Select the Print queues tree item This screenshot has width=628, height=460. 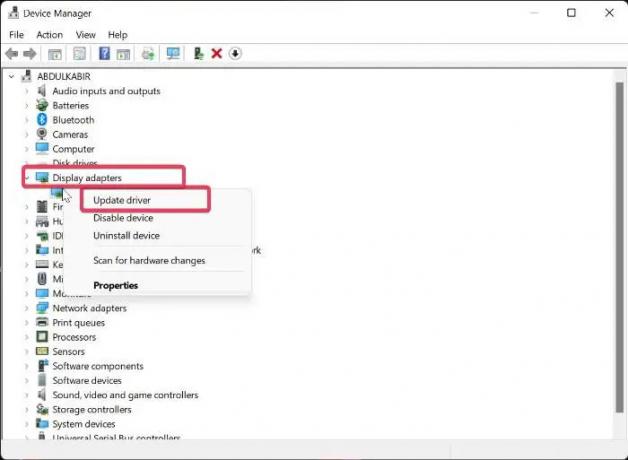78,322
